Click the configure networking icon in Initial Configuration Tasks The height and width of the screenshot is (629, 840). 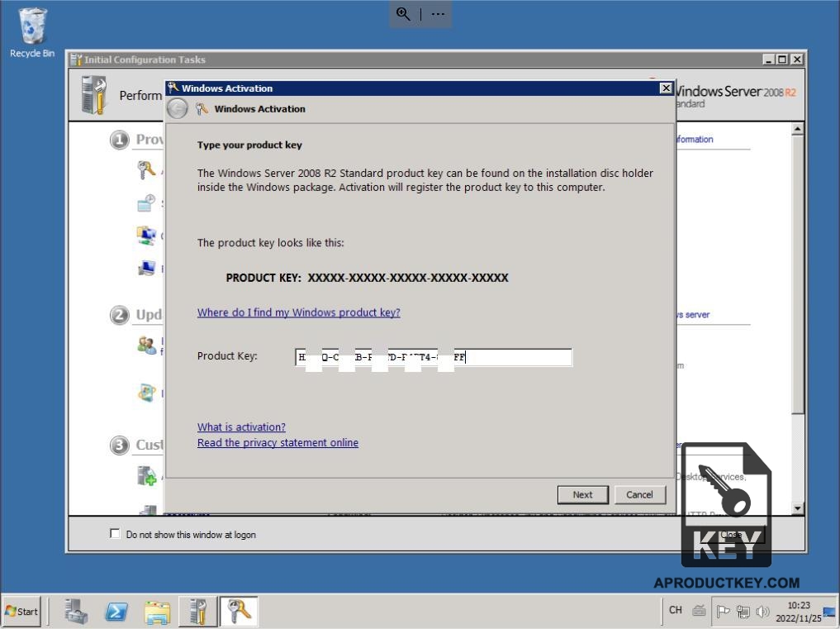point(145,236)
